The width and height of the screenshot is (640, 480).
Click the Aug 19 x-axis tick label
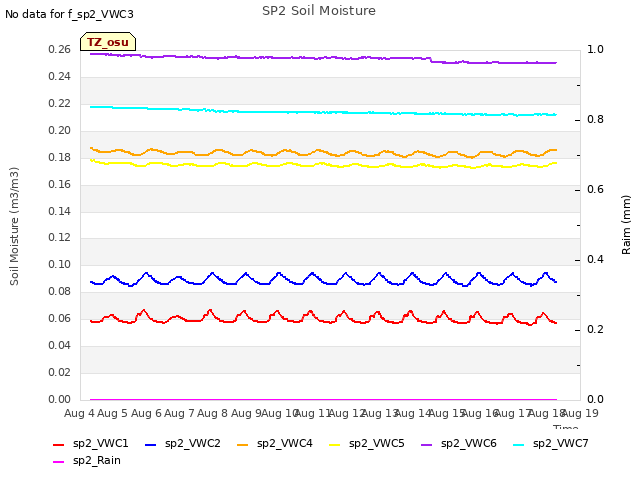580,413
